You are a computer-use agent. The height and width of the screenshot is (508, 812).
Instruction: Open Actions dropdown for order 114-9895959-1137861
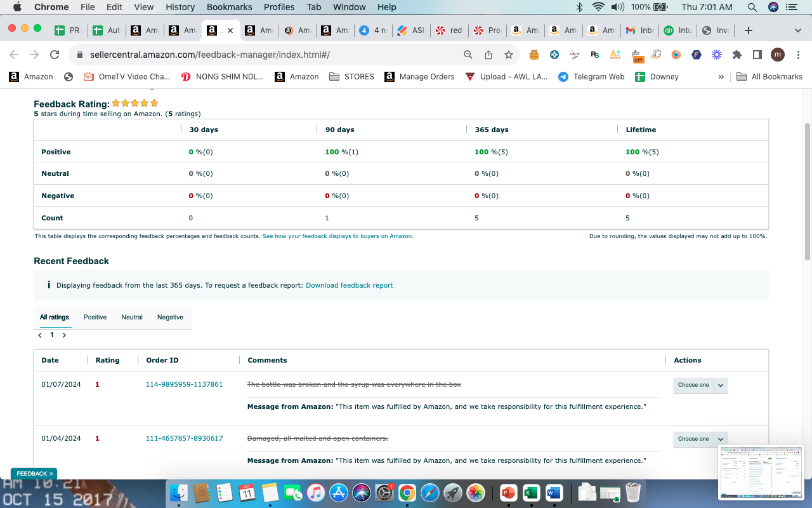tap(700, 385)
